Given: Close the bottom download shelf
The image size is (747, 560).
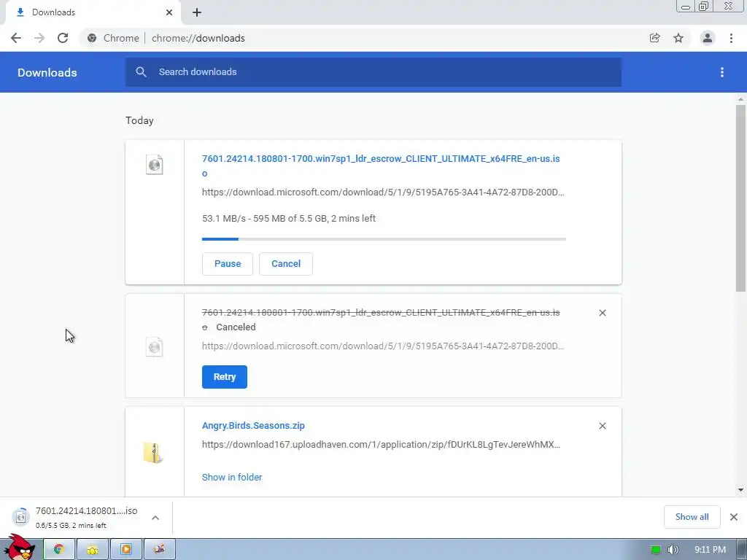Looking at the screenshot, I should pos(734,517).
